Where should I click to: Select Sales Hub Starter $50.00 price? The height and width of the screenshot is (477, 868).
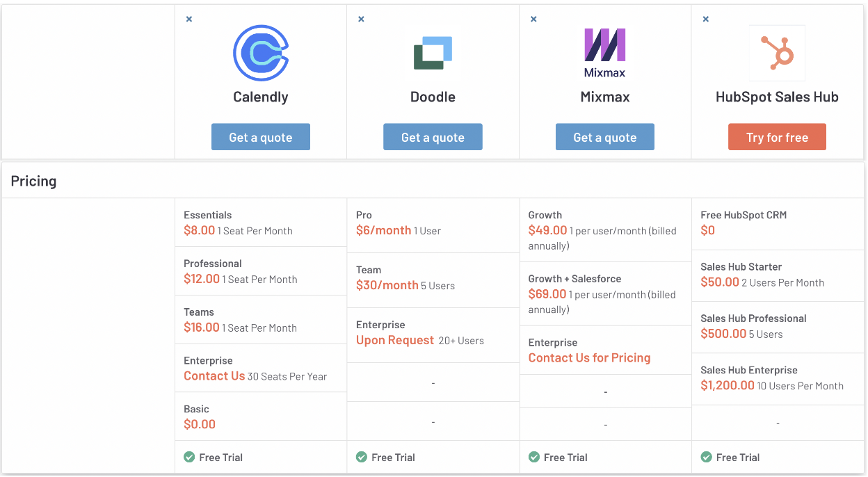720,282
